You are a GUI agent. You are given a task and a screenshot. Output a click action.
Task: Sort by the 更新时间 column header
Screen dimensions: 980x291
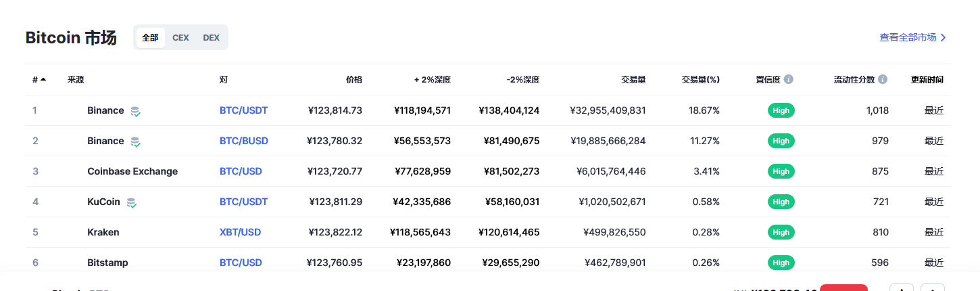pos(927,80)
